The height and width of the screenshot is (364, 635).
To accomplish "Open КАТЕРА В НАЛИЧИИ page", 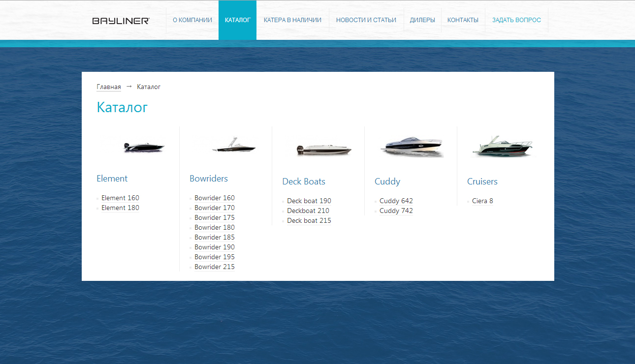I will [292, 20].
